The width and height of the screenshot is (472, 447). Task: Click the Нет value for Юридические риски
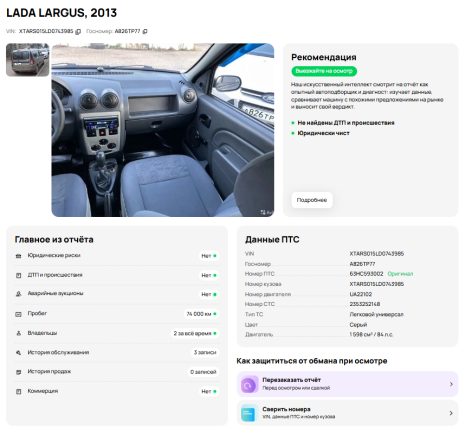click(x=209, y=256)
